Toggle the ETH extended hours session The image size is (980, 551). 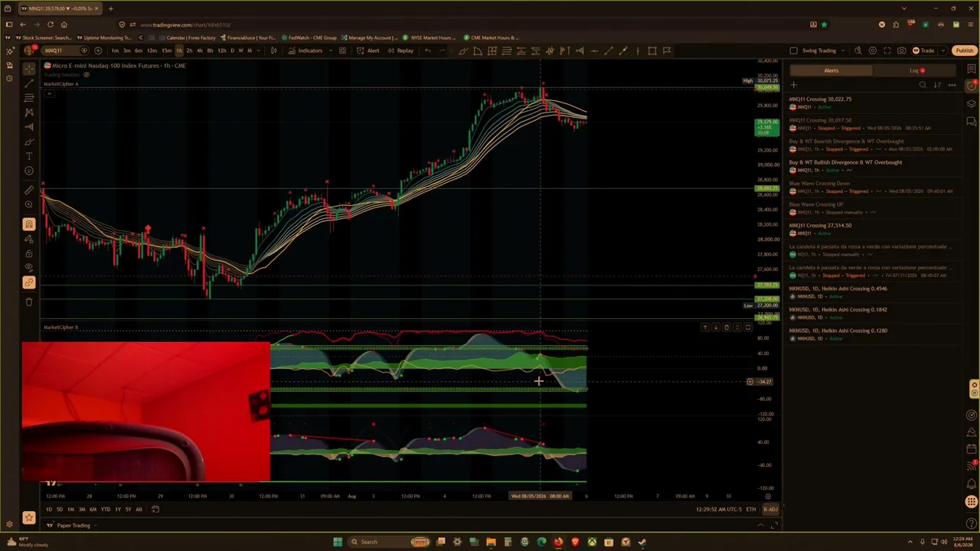pyautogui.click(x=750, y=510)
